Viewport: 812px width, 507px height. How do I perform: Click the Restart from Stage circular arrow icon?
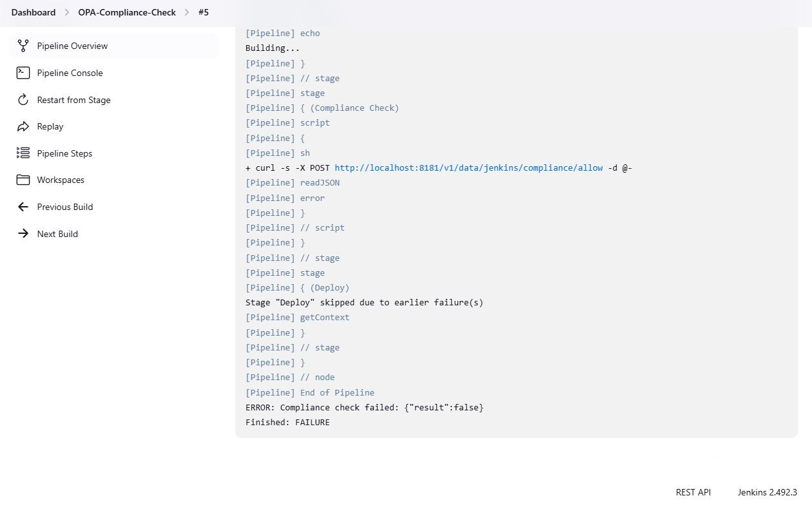click(23, 100)
